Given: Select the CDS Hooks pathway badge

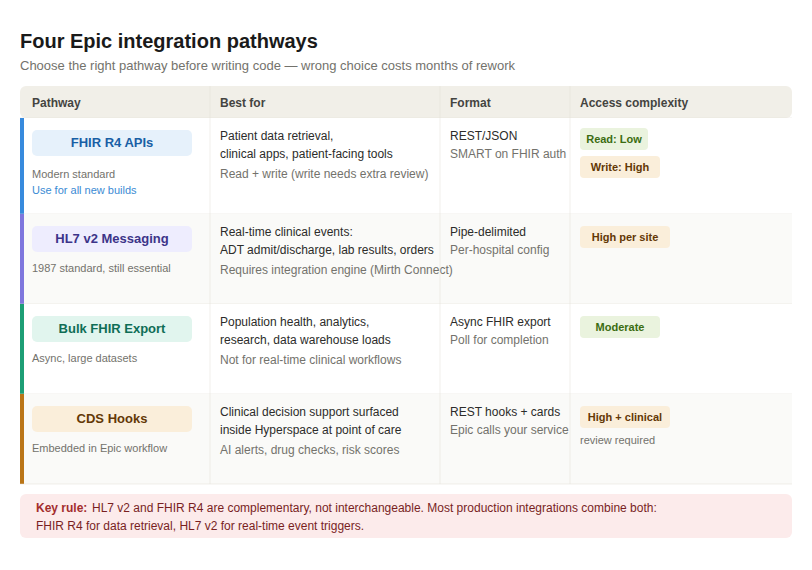Looking at the screenshot, I should tap(112, 419).
